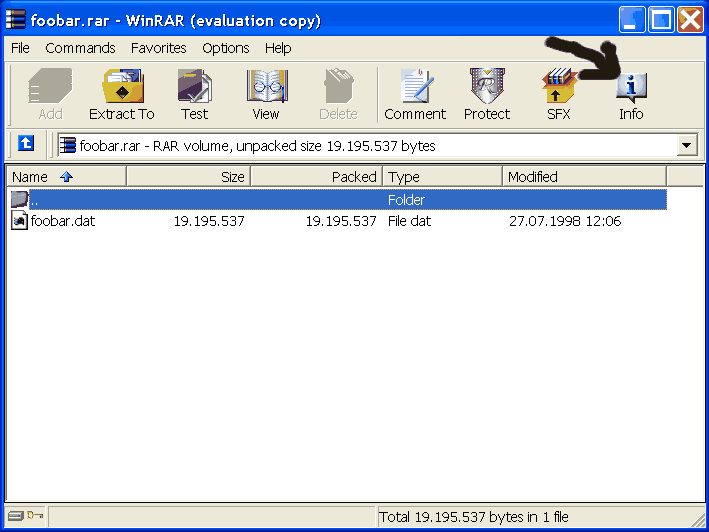The height and width of the screenshot is (532, 709).
Task: Click the key password icon in status bar
Action: tap(35, 515)
